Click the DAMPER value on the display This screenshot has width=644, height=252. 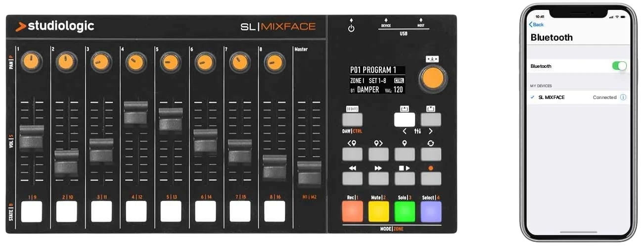pyautogui.click(x=368, y=90)
